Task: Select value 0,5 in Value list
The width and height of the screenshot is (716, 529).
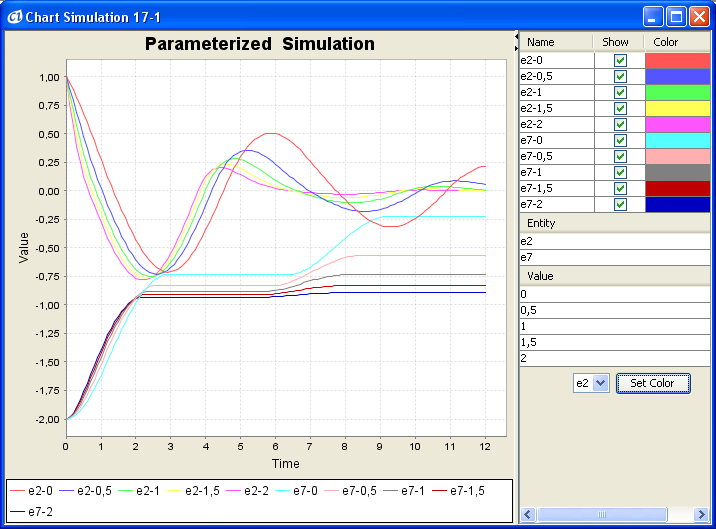Action: (615, 310)
